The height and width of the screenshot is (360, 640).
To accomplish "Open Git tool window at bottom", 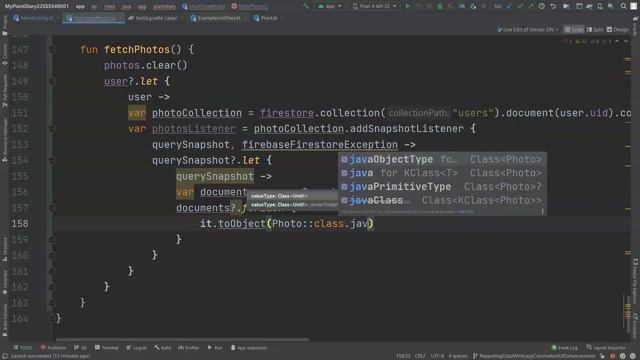I will pos(80,348).
